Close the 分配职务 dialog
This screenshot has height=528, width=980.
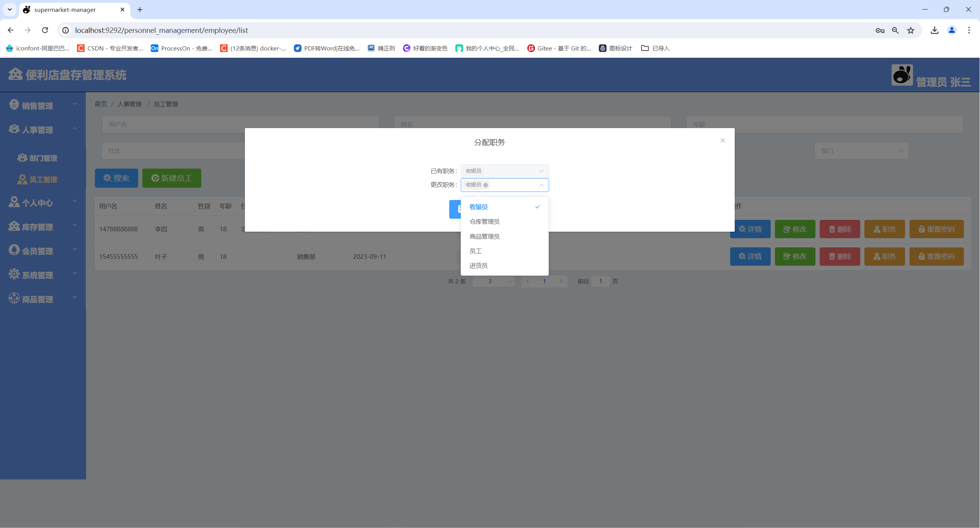click(x=722, y=140)
